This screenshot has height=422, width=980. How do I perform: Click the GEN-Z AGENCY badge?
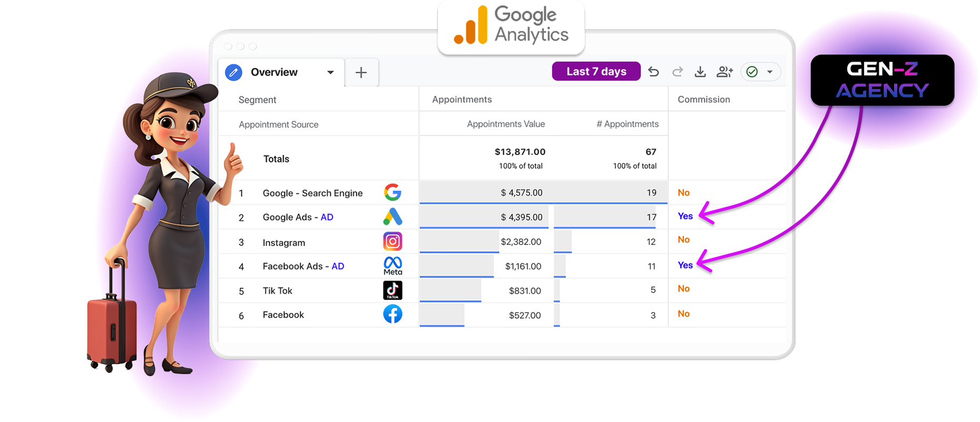click(882, 80)
